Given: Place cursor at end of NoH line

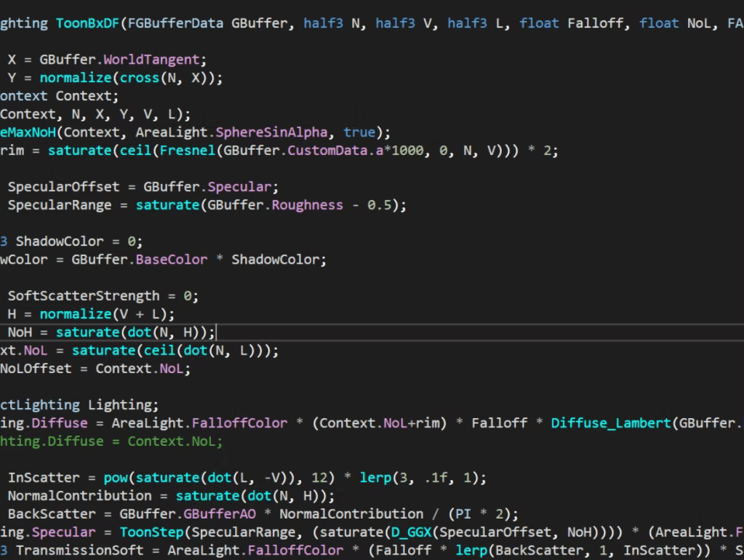Looking at the screenshot, I should click(x=216, y=332).
